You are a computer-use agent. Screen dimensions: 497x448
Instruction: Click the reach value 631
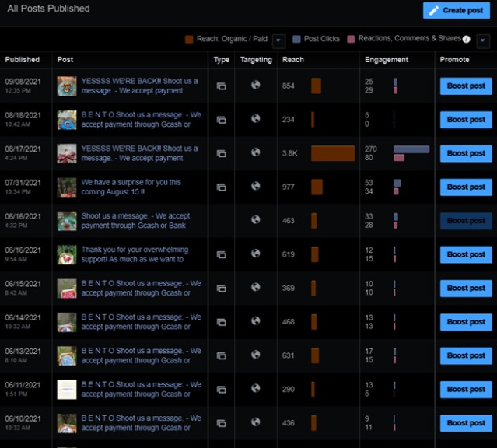pyautogui.click(x=288, y=355)
